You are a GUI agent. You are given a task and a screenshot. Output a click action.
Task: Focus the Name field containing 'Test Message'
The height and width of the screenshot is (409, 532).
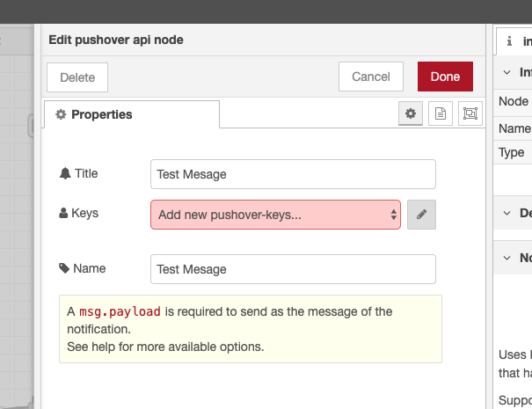coord(293,269)
